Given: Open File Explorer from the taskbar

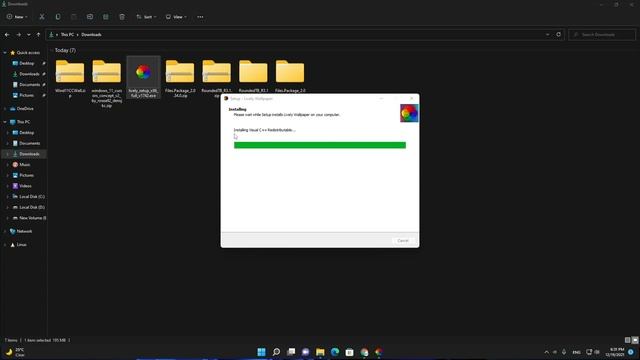Looking at the screenshot, I should coord(320,352).
